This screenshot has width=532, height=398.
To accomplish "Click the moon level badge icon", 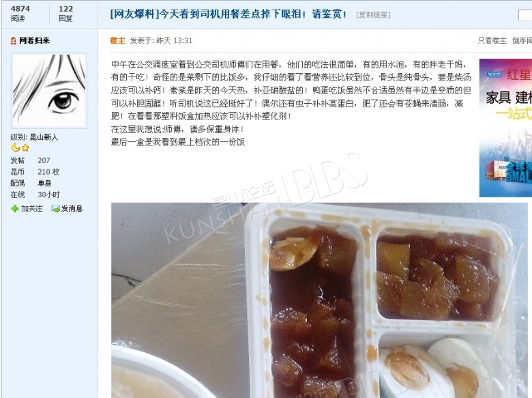I will click(x=16, y=147).
